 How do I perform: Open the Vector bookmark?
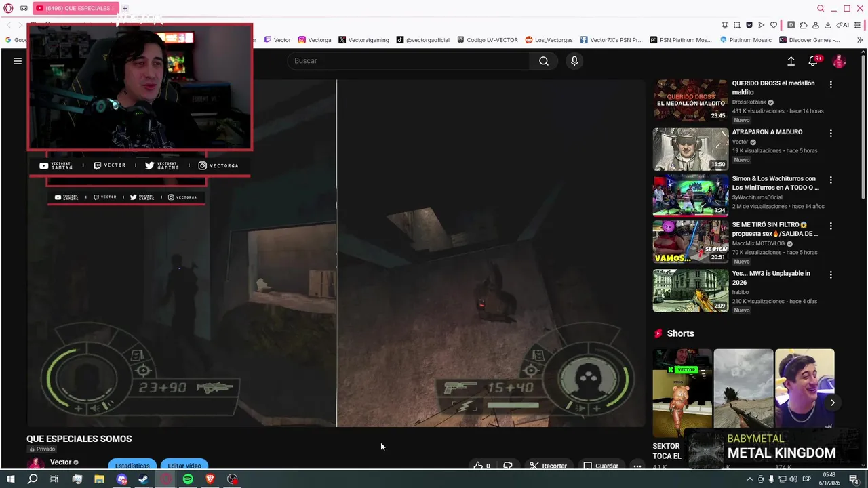[277, 40]
